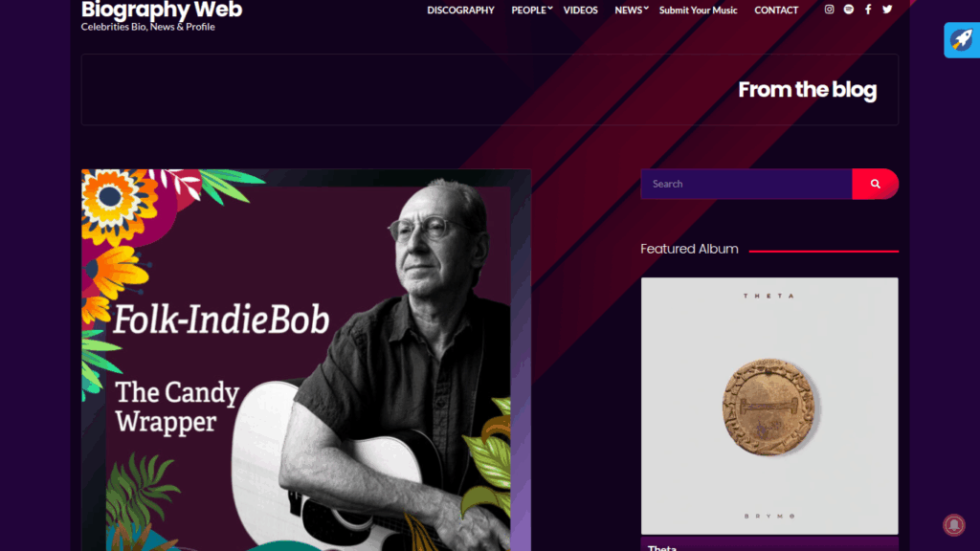Open the Twitter icon link
This screenshot has height=551, width=980.
point(887,10)
